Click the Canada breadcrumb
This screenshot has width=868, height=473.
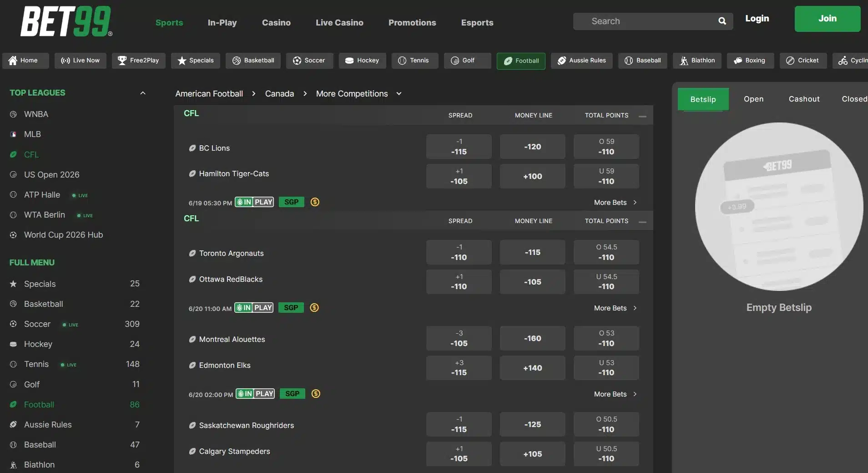pos(279,93)
